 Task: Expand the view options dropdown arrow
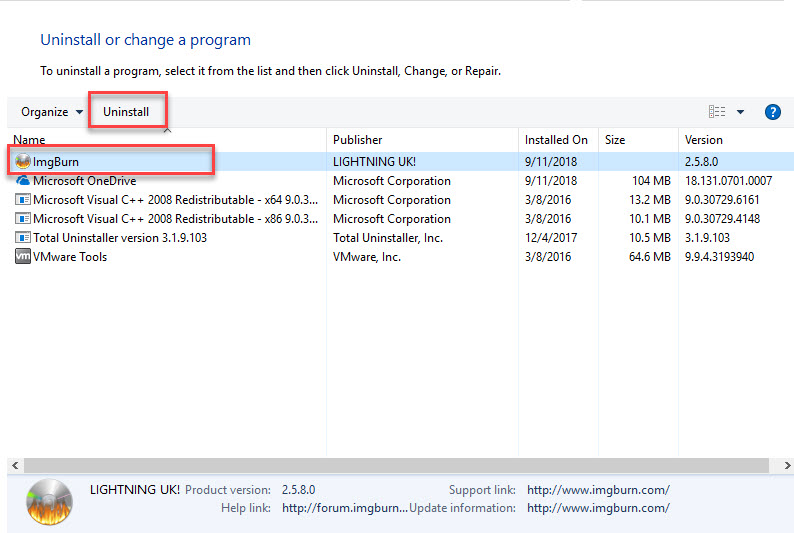(x=740, y=112)
